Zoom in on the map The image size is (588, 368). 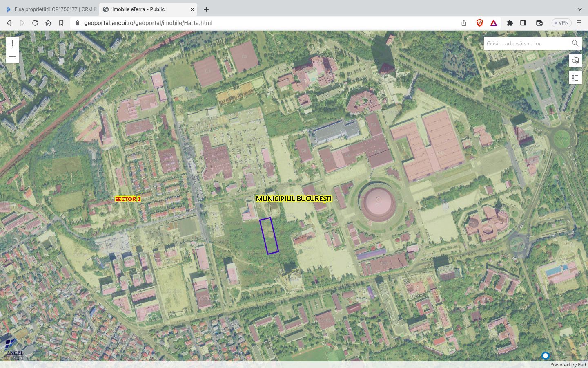pyautogui.click(x=13, y=43)
